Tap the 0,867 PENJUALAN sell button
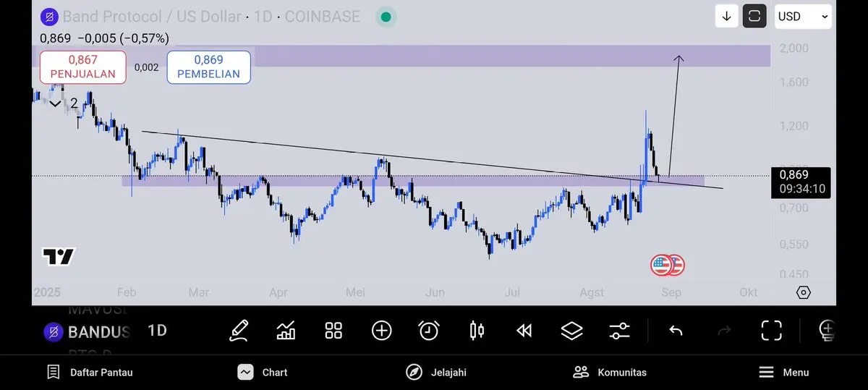 [83, 67]
